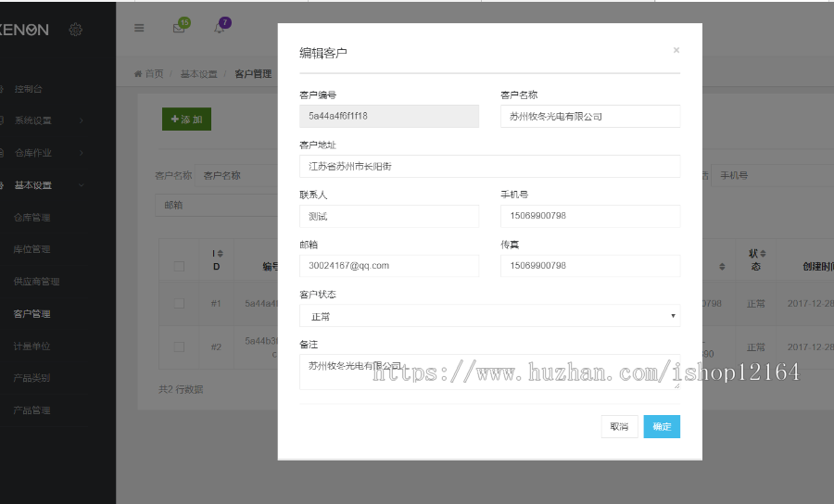Expand the 系统设置 sidebar menu

[43, 120]
